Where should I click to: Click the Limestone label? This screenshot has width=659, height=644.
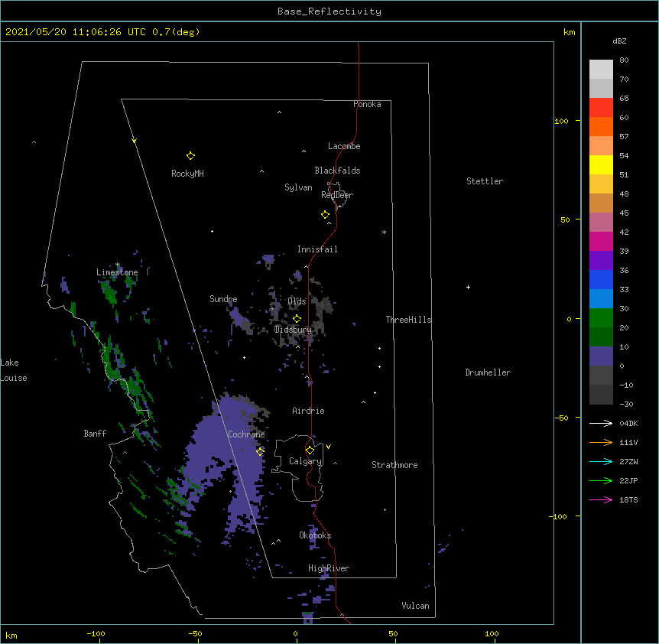point(117,272)
